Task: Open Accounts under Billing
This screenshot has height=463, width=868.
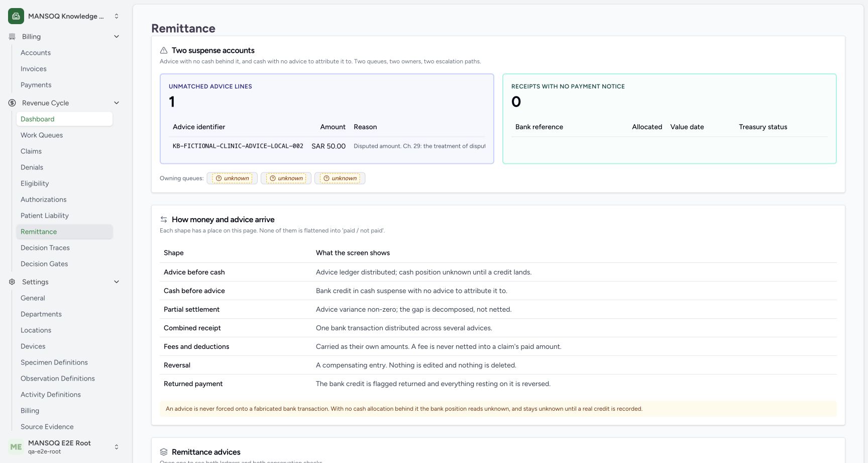Action: tap(64, 53)
